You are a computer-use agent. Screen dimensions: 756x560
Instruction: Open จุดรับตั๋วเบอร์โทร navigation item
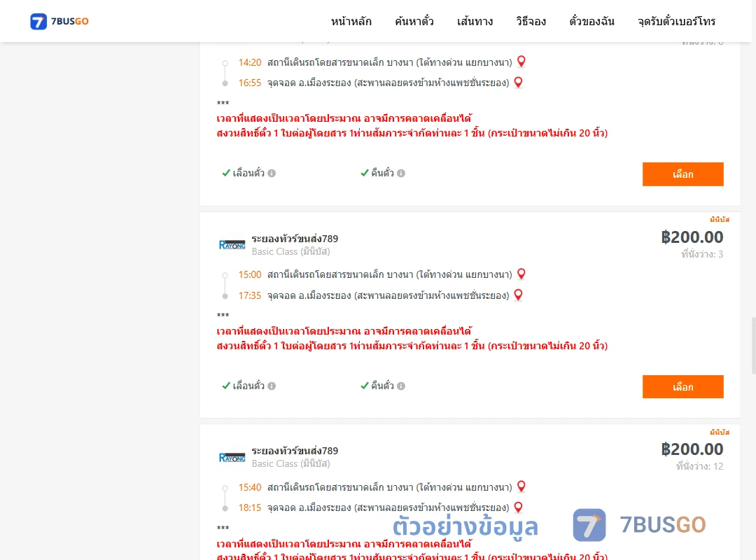click(x=676, y=21)
